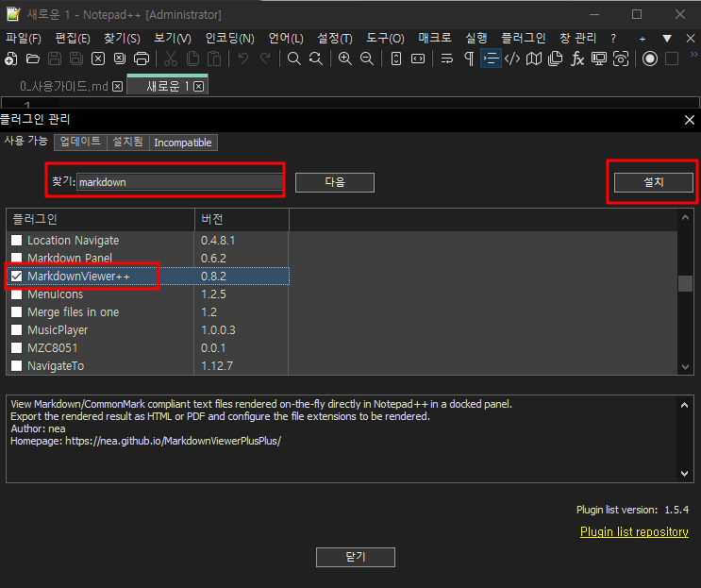The width and height of the screenshot is (701, 588).
Task: Toggle synchronized horizontal scrolling icon
Action: 418,59
